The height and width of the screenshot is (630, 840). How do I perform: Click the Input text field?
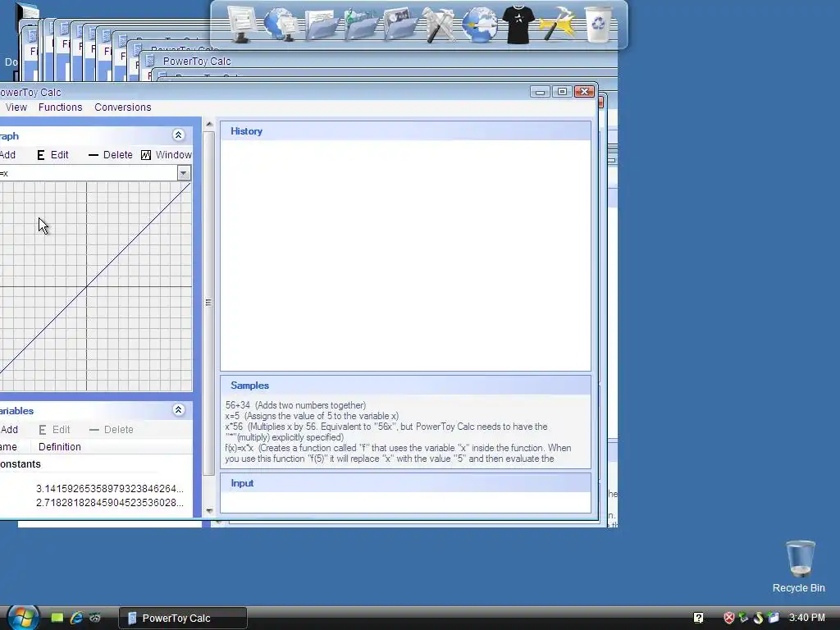405,502
